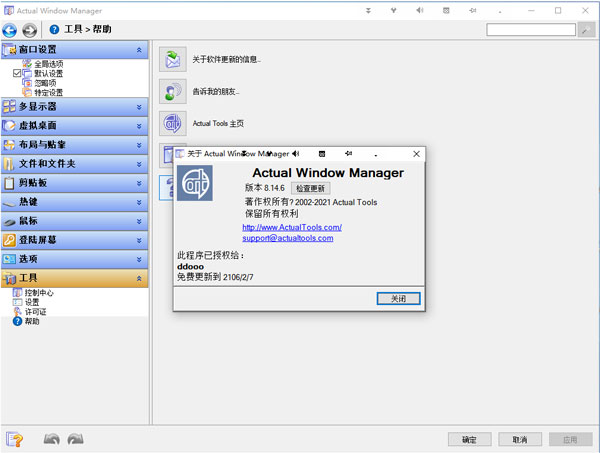Close the About dialog with X
The width and height of the screenshot is (600, 453).
416,154
